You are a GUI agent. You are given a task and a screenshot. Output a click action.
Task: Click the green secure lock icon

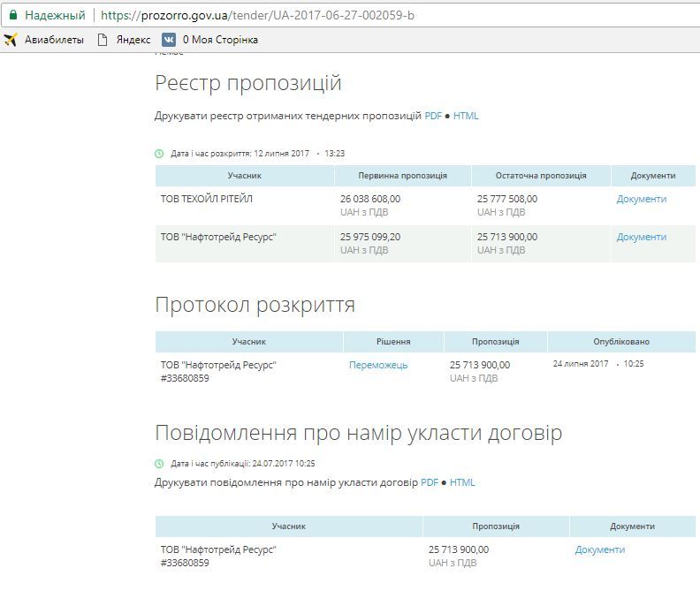point(13,15)
